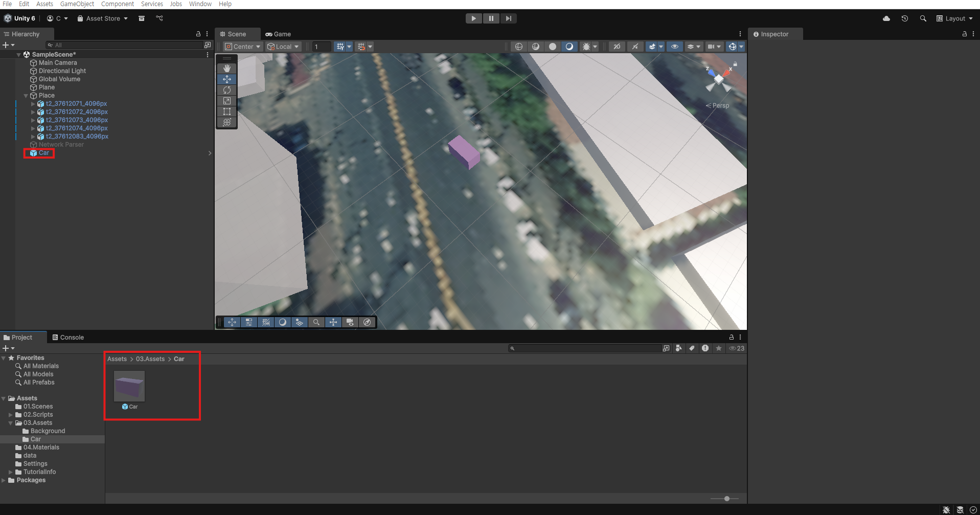The image size is (980, 515).
Task: Click the camera overlay icon in bottom bar
Action: click(x=350, y=322)
